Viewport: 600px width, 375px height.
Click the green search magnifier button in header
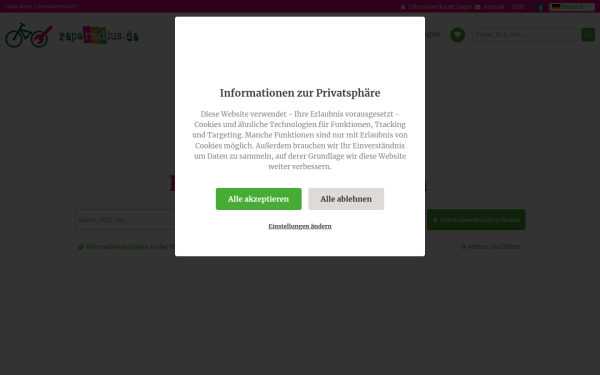click(588, 35)
